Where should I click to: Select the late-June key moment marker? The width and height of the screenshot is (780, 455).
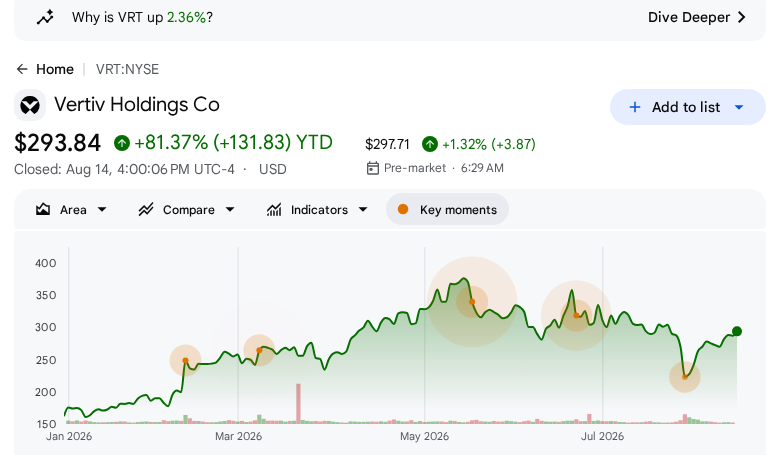tap(576, 315)
